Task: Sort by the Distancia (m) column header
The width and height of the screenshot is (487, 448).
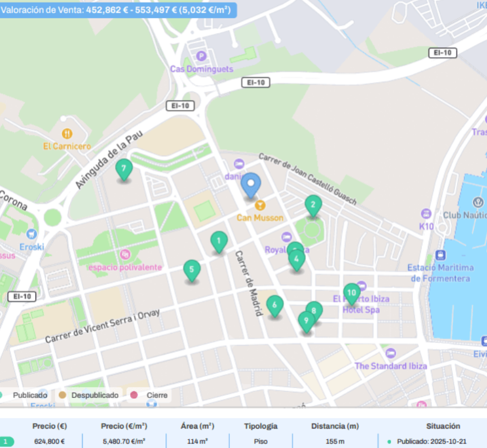Action: point(334,426)
